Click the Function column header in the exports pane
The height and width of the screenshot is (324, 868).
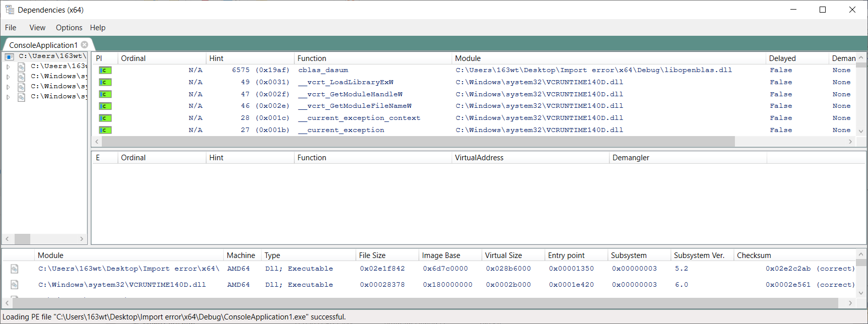373,158
